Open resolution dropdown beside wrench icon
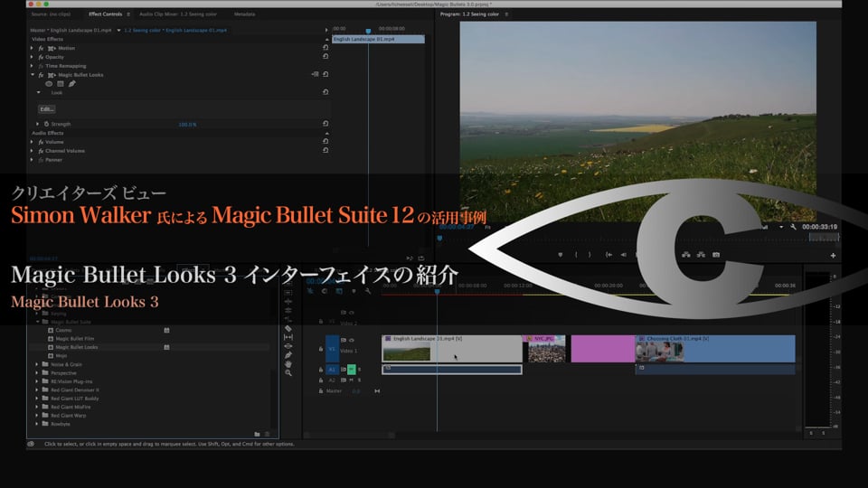This screenshot has height=488, width=868. pyautogui.click(x=781, y=227)
